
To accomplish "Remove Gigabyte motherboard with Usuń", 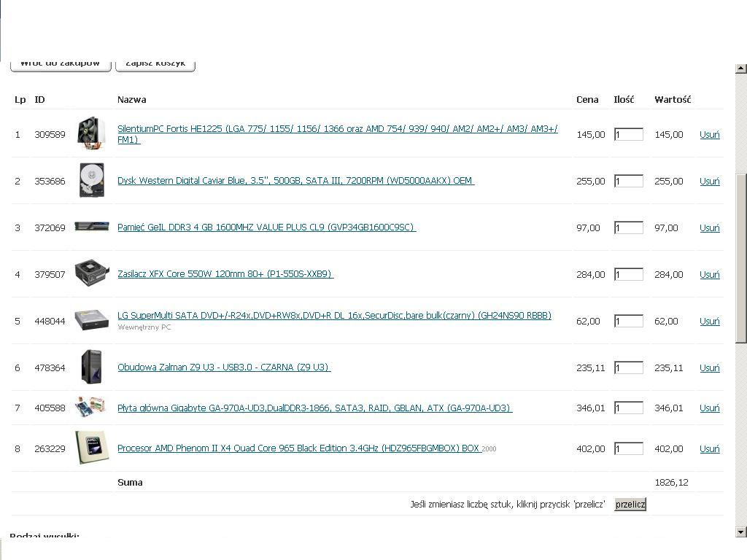I will tap(709, 408).
